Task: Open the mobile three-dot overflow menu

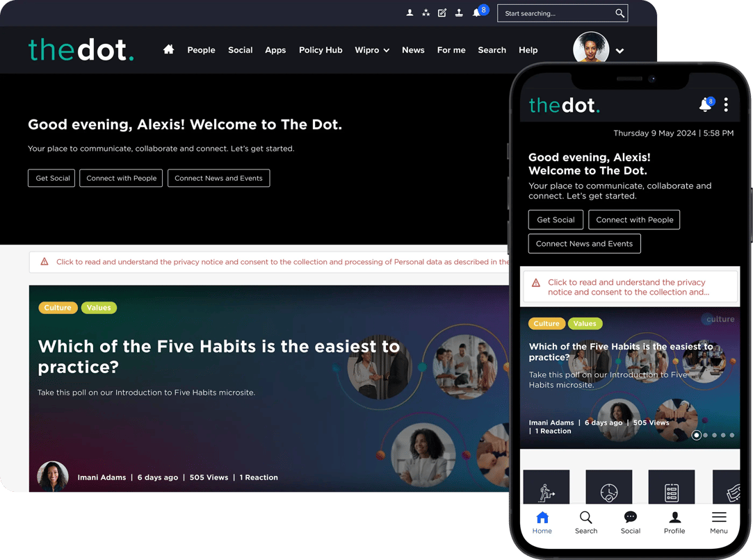Action: point(726,105)
